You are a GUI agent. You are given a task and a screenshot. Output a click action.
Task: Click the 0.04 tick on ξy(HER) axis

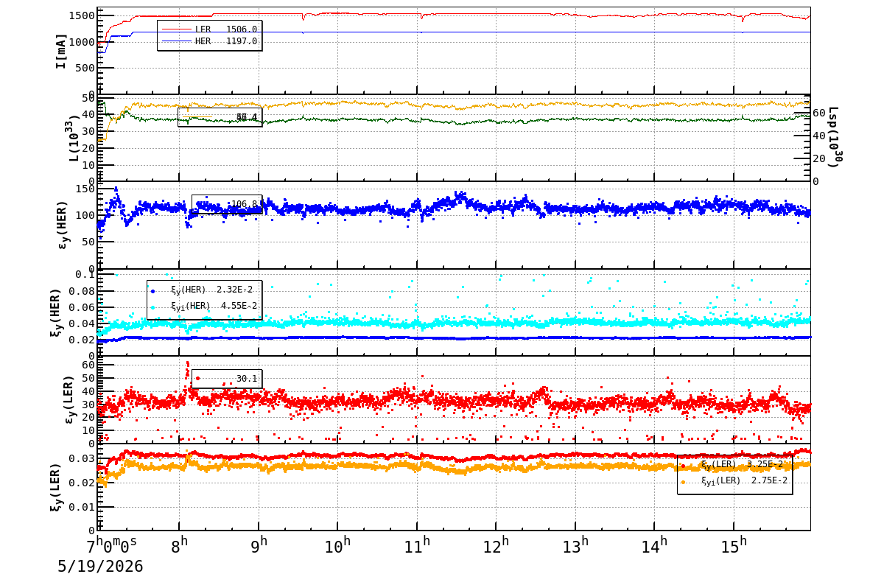[x=81, y=323]
